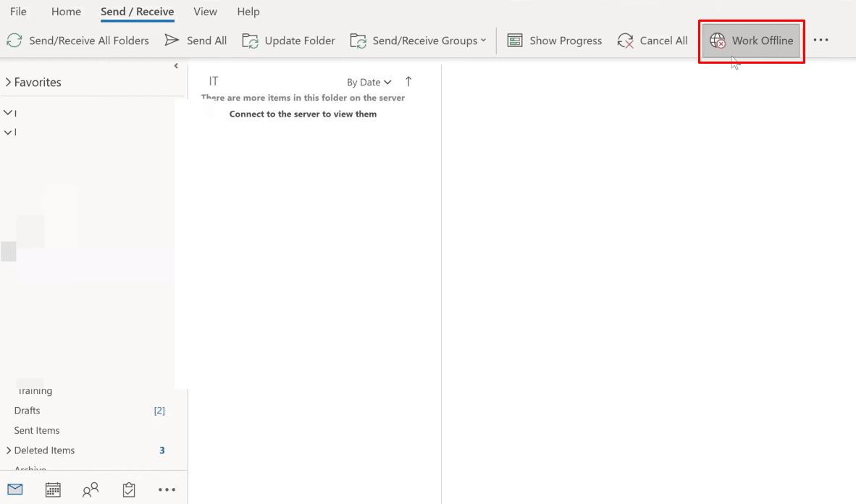Click Send/Receive All Folders sync icon
The width and height of the screenshot is (856, 504).
click(x=14, y=41)
